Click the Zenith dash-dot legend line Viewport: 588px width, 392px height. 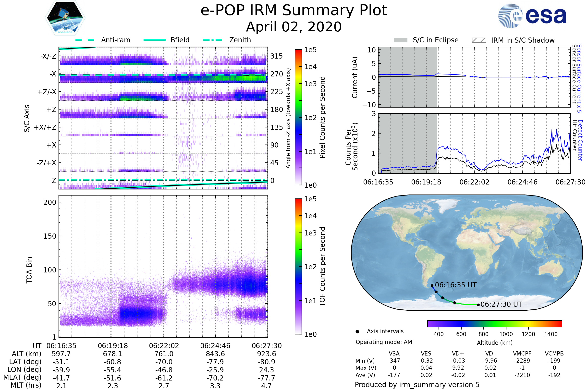point(212,40)
